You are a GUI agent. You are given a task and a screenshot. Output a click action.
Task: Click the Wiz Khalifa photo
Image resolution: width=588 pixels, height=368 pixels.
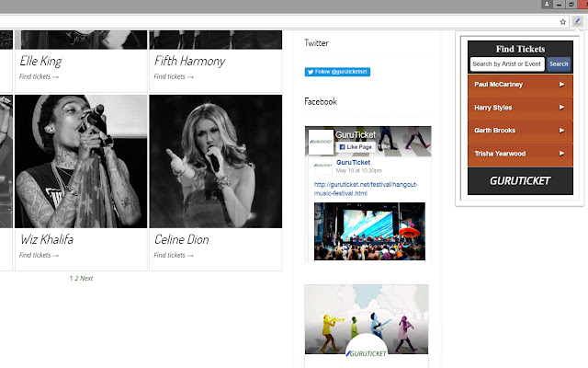coord(81,162)
